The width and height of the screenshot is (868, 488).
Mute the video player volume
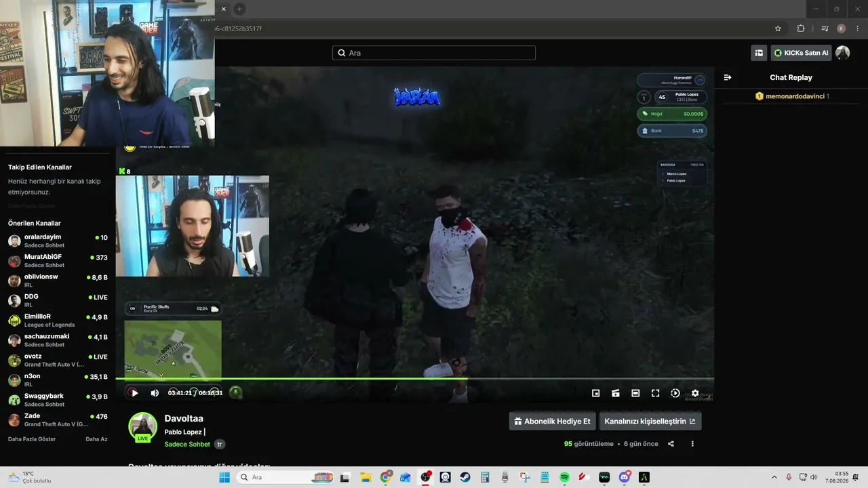coord(155,393)
